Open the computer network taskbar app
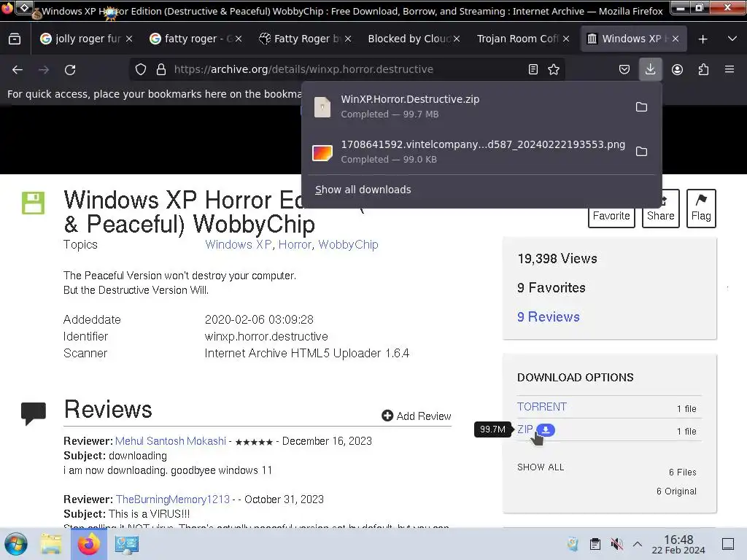Image resolution: width=747 pixels, height=560 pixels. pyautogui.click(x=127, y=544)
